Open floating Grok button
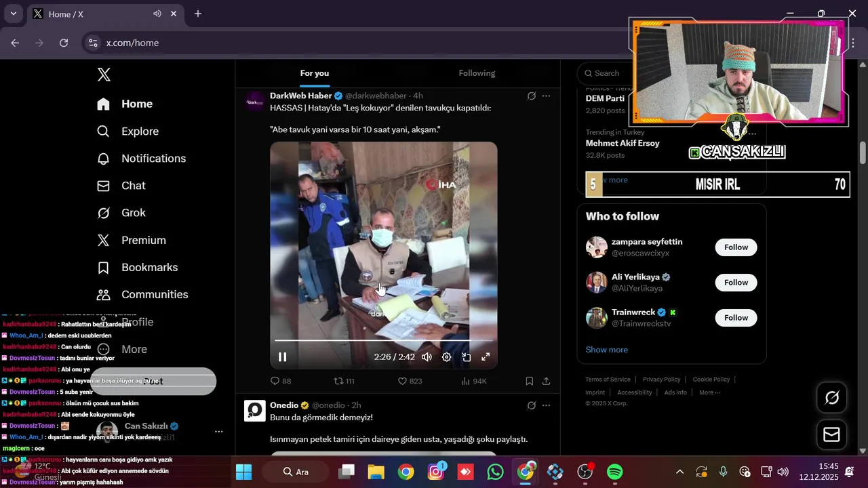Screen dimensions: 868x488 pyautogui.click(x=831, y=398)
